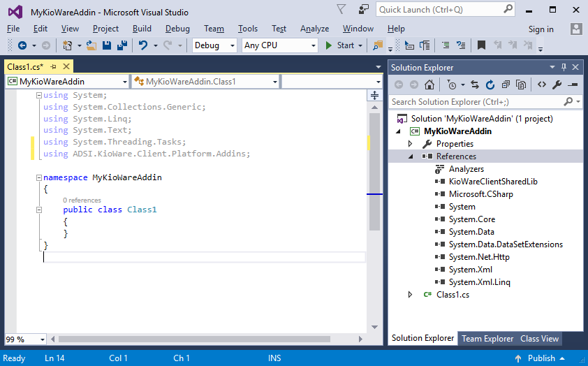Click the 0 references CodeLens link
The height and width of the screenshot is (366, 588).
coord(82,200)
